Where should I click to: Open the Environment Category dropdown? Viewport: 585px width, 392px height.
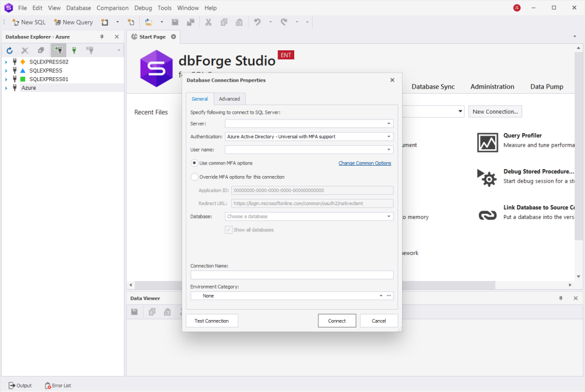[380, 295]
